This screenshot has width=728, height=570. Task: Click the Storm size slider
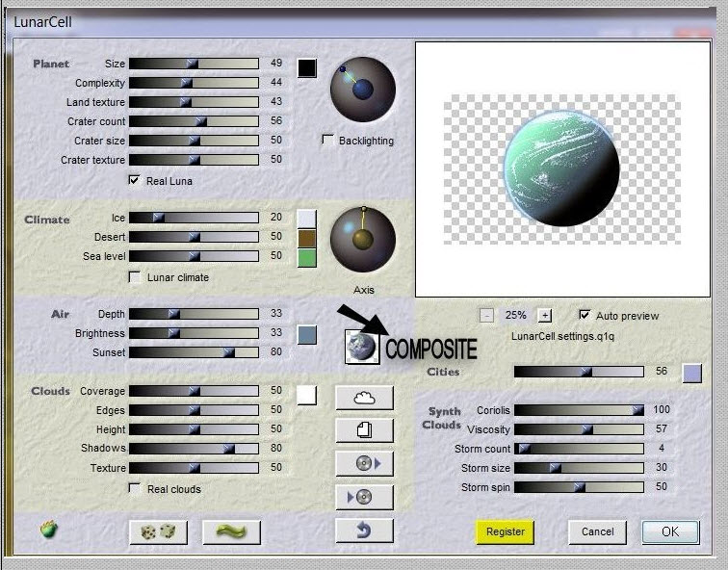(x=579, y=467)
